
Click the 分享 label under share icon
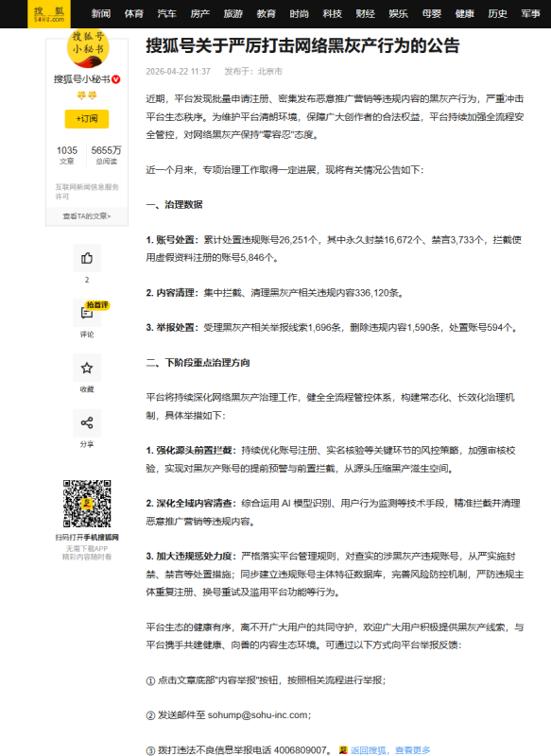coord(87,444)
